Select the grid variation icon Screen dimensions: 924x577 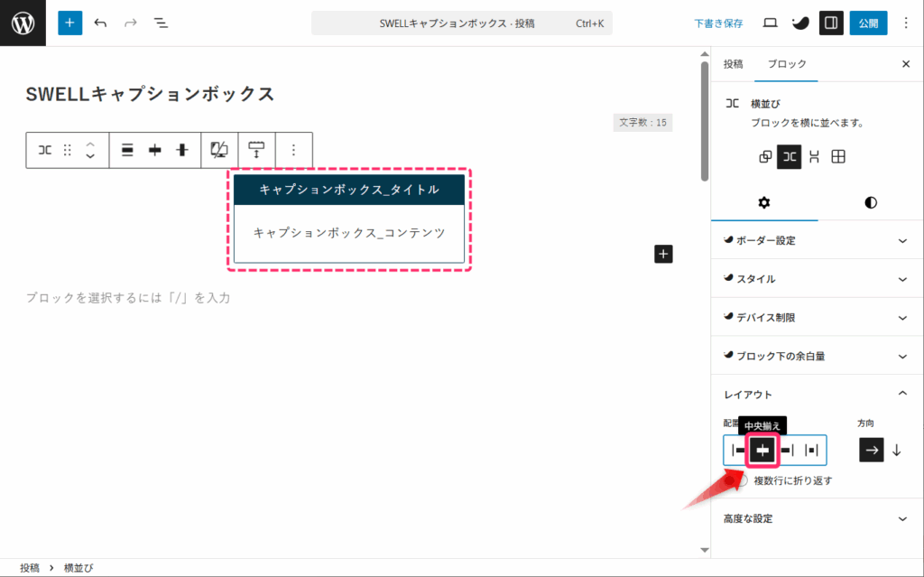(838, 156)
